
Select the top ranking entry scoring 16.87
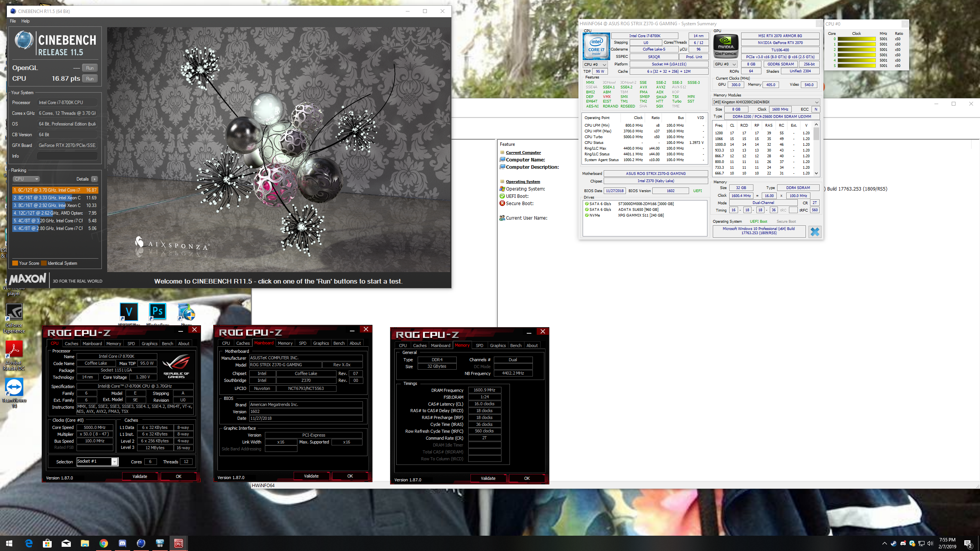point(55,190)
